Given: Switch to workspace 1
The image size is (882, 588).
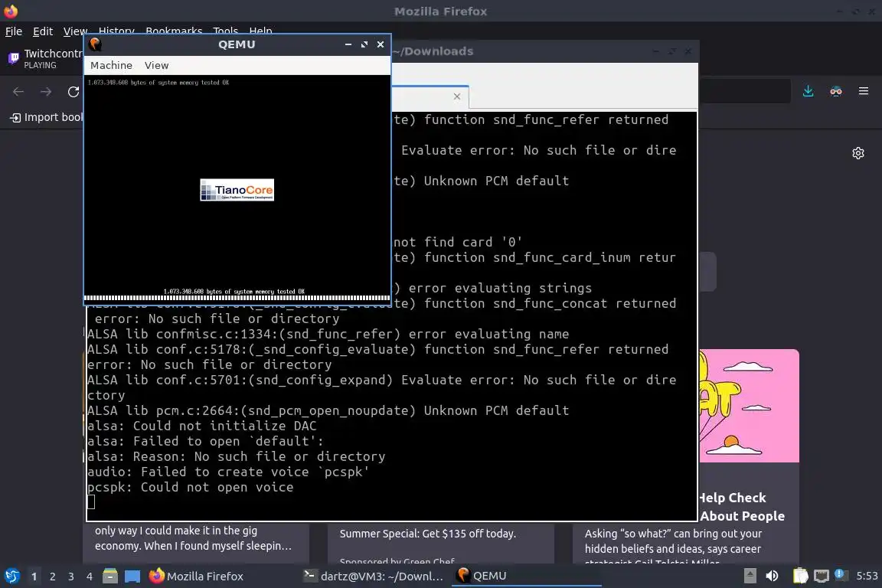Looking at the screenshot, I should pyautogui.click(x=34, y=577).
